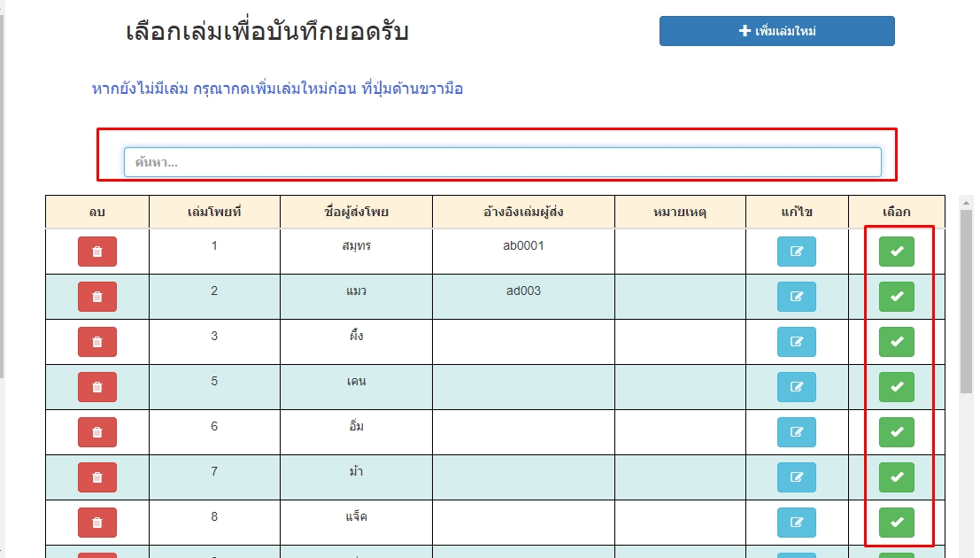Click the เล่มโพยที่ column header

click(x=214, y=213)
